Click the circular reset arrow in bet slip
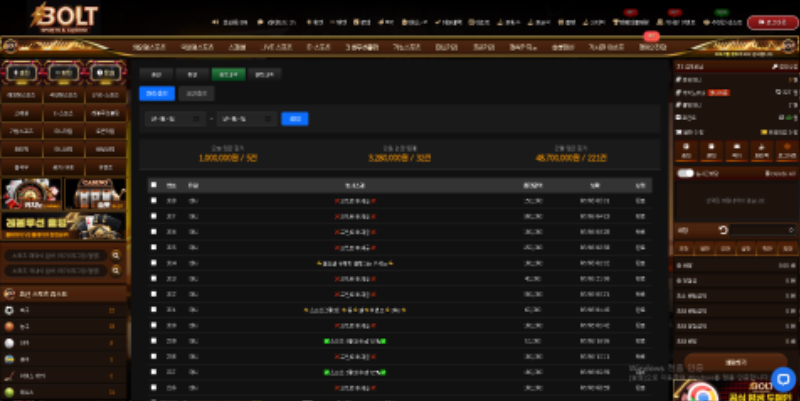The height and width of the screenshot is (401, 800). point(723,231)
